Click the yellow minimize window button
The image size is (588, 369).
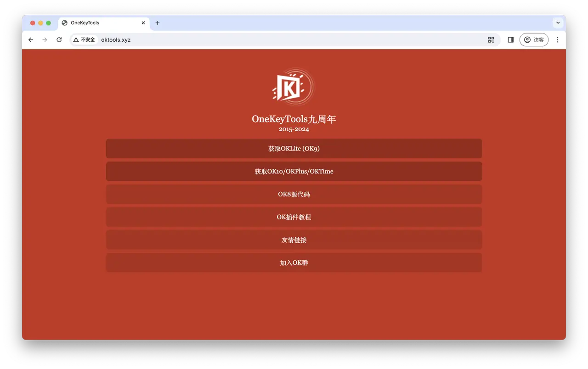[x=40, y=23]
